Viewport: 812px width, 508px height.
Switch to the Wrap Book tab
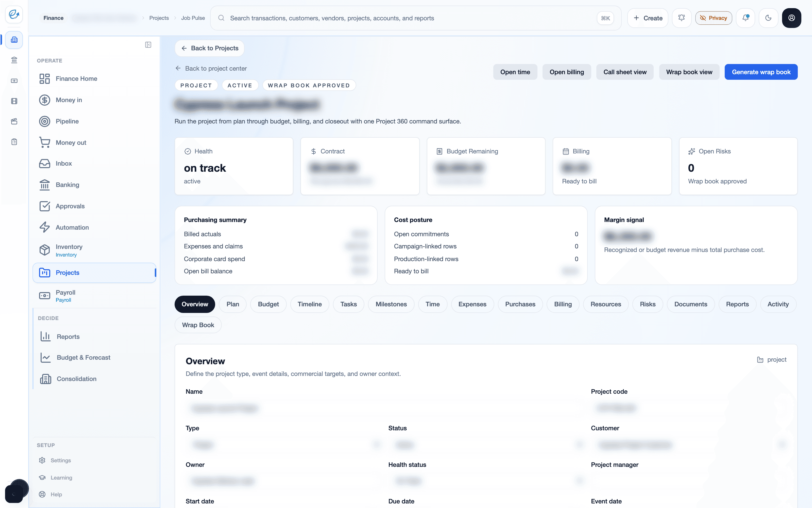pyautogui.click(x=198, y=325)
